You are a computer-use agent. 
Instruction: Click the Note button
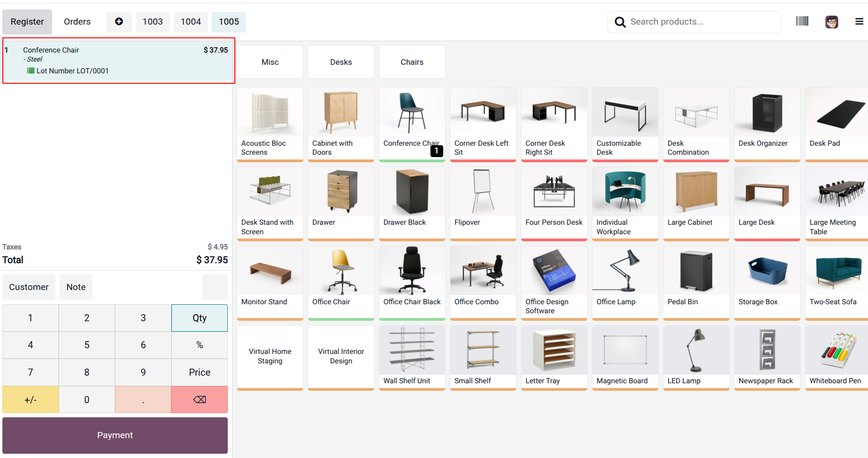pos(76,287)
